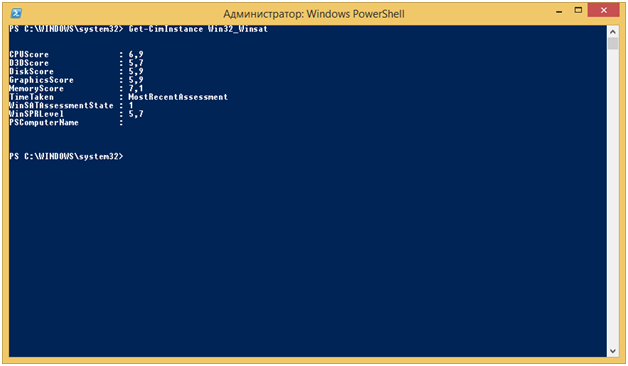Viewport: 628px width, 366px height.
Task: Click the MostRecentAssessment value
Action: coord(178,97)
